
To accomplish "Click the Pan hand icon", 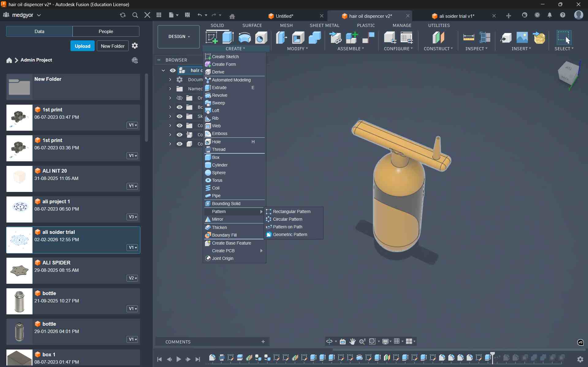I will click(x=352, y=341).
